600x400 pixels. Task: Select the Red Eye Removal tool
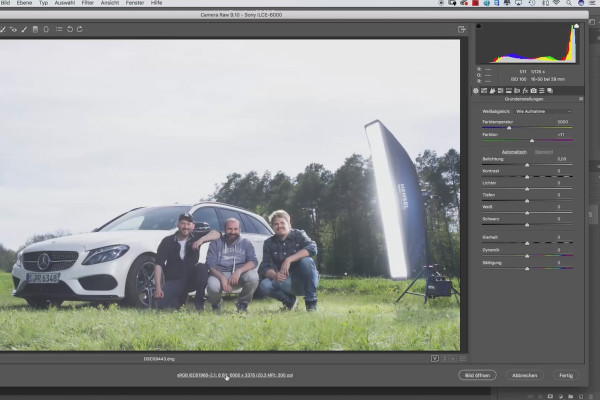coord(13,29)
